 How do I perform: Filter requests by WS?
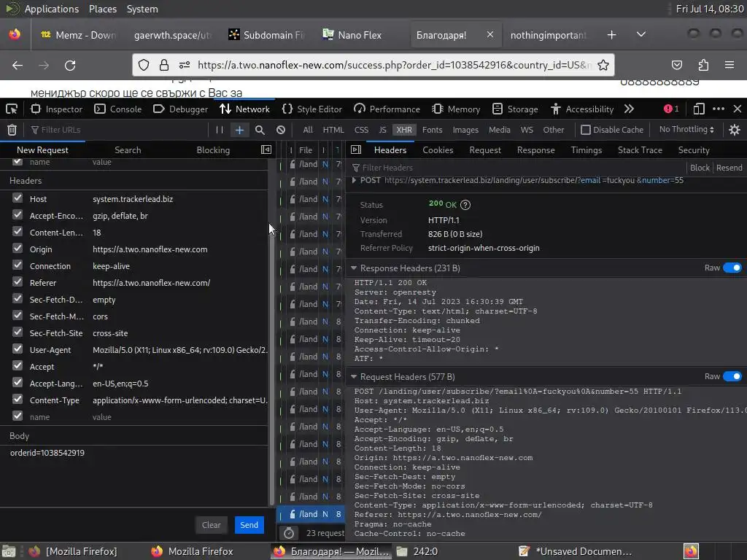(527, 130)
